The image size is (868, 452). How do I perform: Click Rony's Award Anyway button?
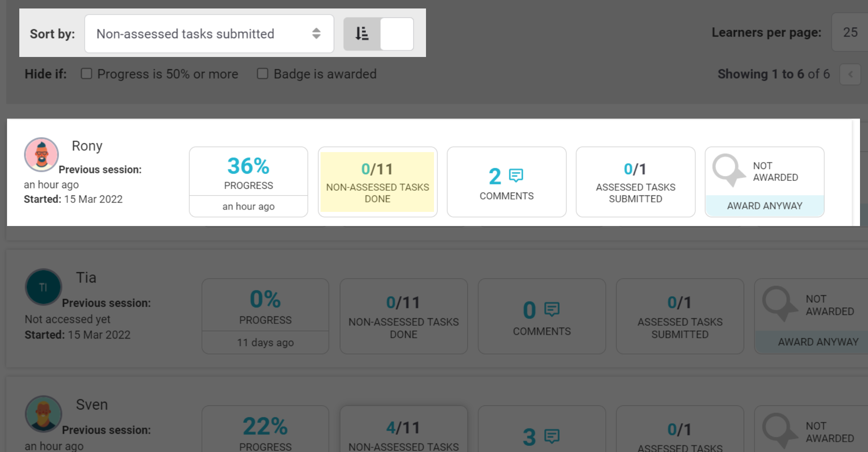(764, 206)
